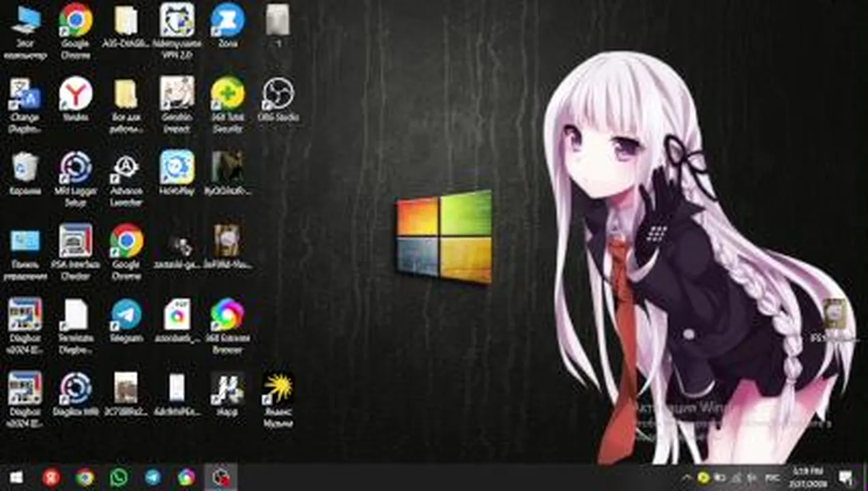Open Google Chrome shortcut beside PSA Interface Checker
Viewport: 868px width, 491px height.
click(x=126, y=252)
